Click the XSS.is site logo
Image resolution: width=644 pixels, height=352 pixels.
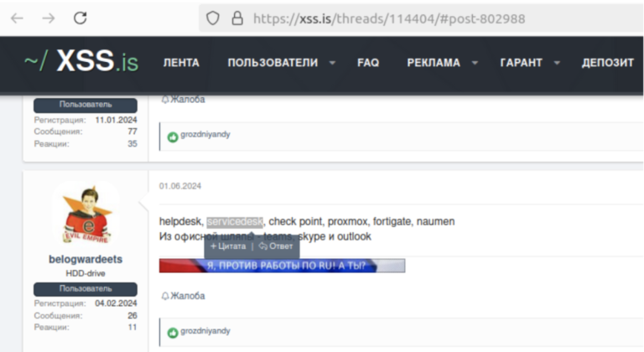[80, 63]
